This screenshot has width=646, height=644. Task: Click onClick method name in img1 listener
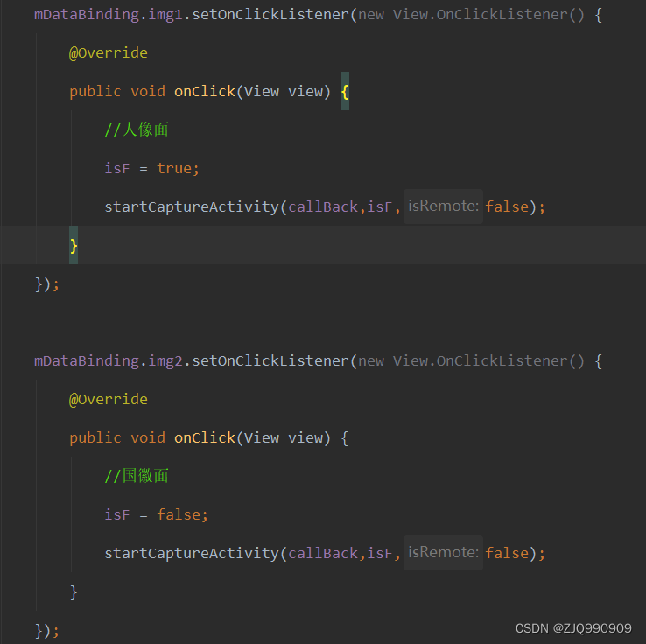click(x=205, y=91)
